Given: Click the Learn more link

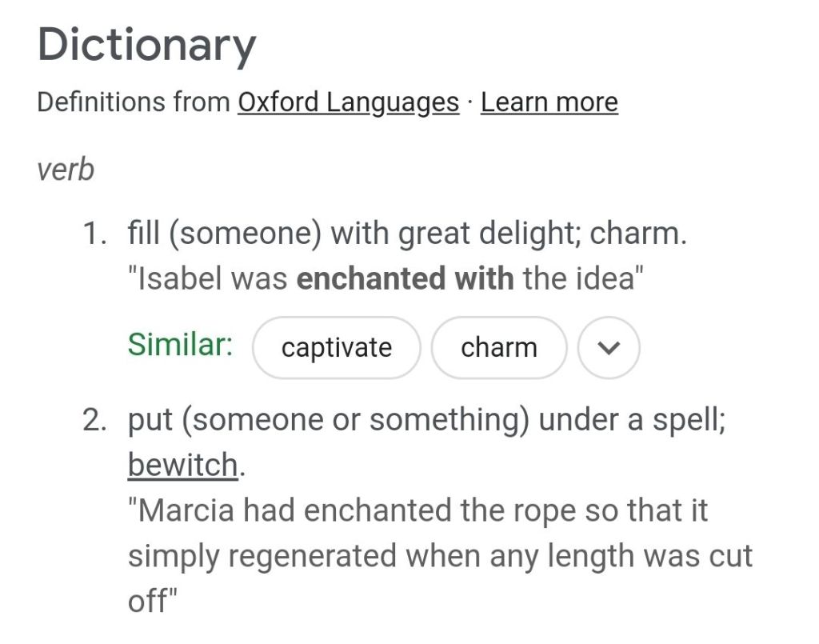Looking at the screenshot, I should coord(549,102).
